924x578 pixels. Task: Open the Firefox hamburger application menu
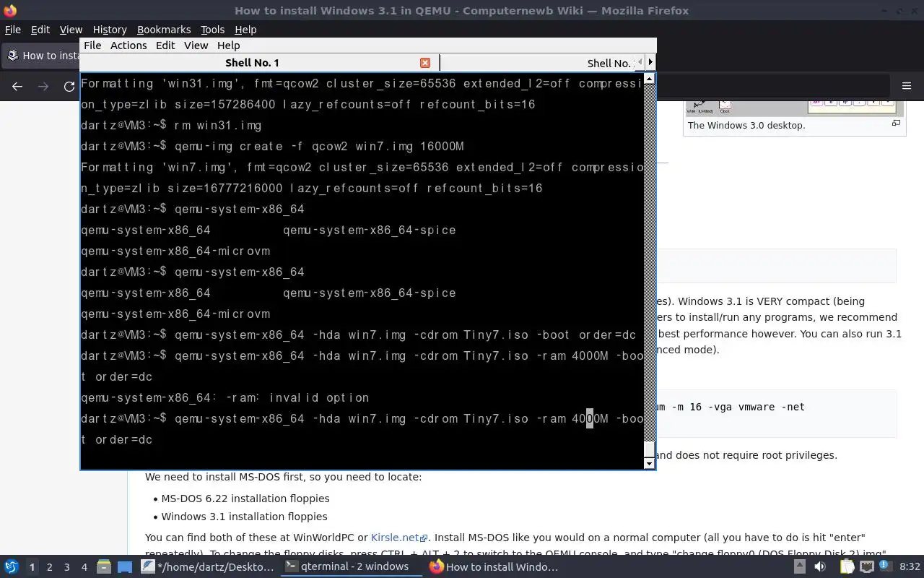pos(907,86)
